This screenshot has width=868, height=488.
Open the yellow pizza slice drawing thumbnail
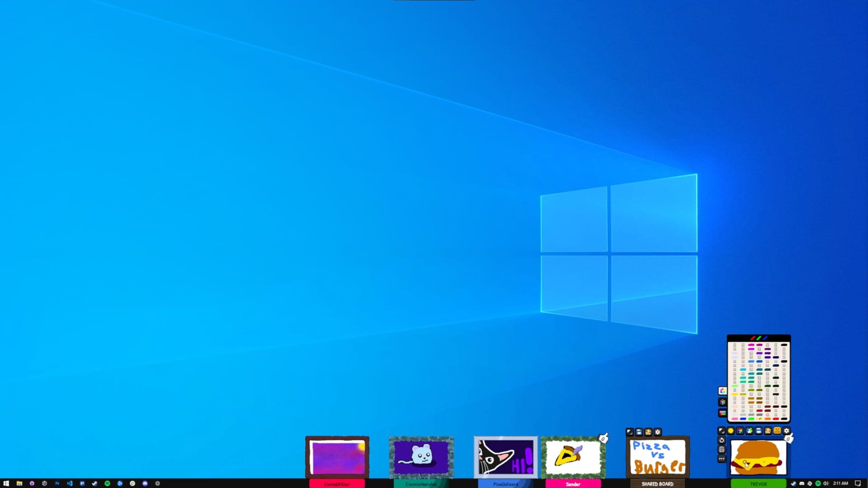573,457
